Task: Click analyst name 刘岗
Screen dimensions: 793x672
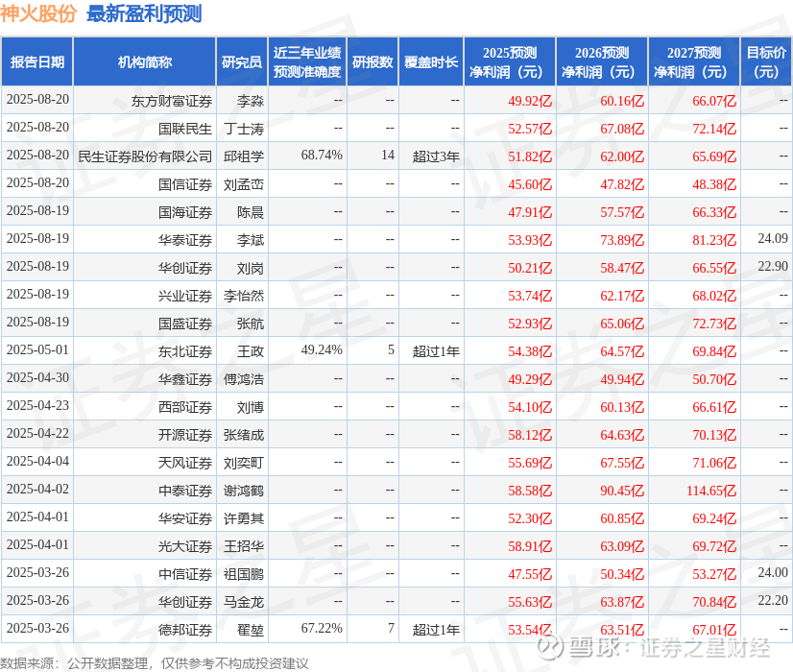Action: 251,268
